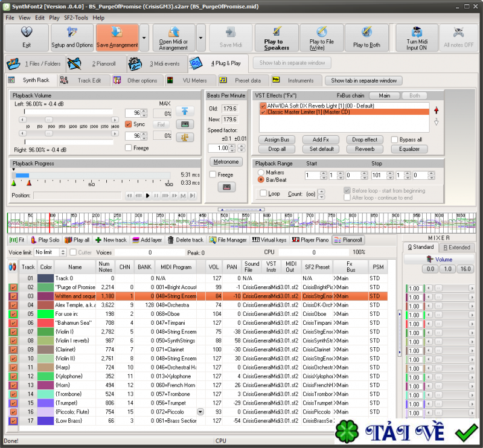Screen dimensions: 483x448
Task: Click the Setup and Options icon
Action: [x=72, y=37]
